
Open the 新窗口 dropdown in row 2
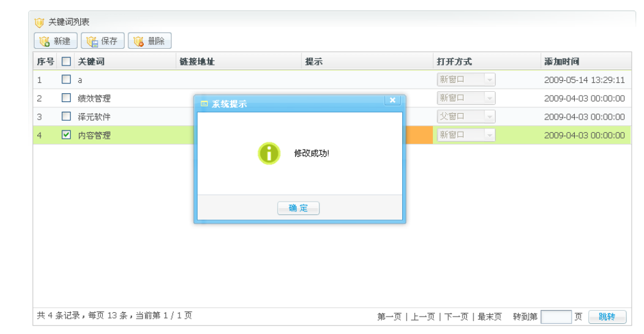(x=466, y=98)
